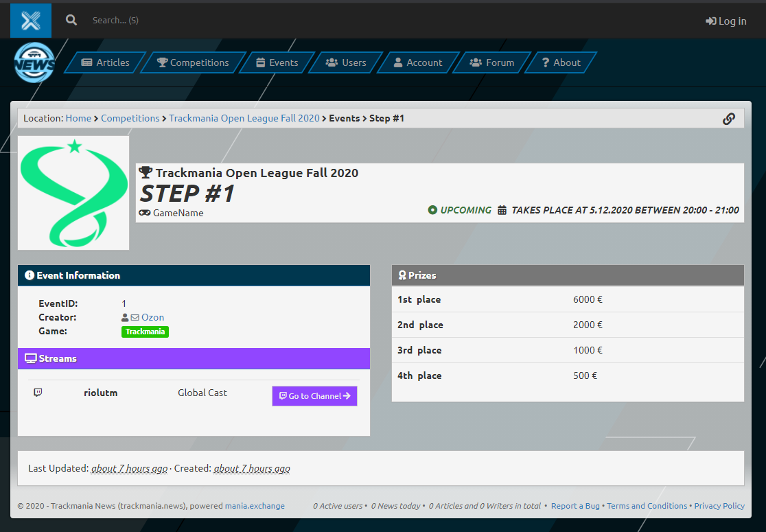766x532 pixels.
Task: Open the Competitions menu tab
Action: click(193, 62)
